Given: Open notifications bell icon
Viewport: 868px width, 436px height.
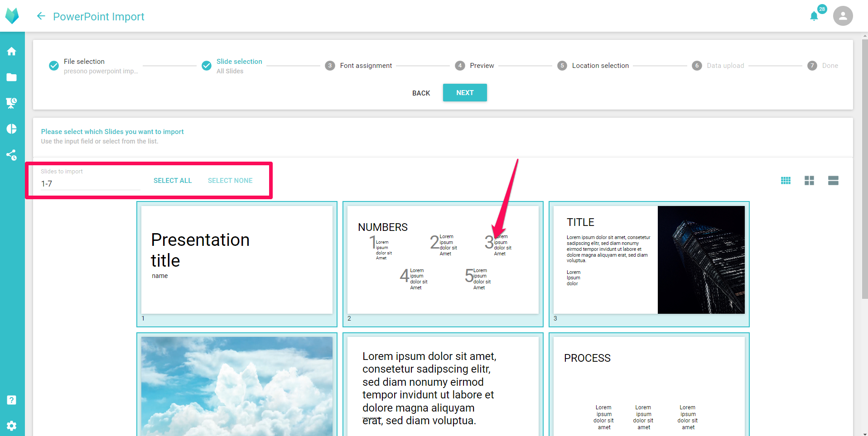Looking at the screenshot, I should 814,16.
